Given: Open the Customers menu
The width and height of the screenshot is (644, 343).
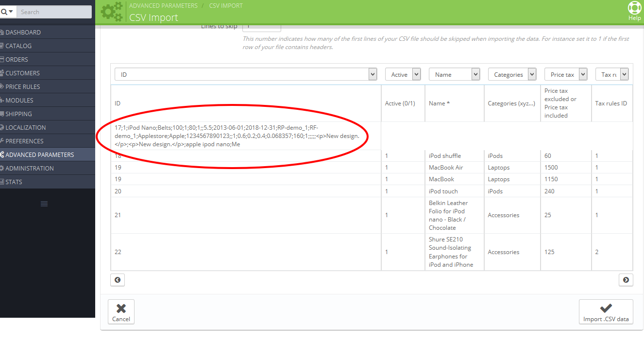Looking at the screenshot, I should pyautogui.click(x=48, y=73).
